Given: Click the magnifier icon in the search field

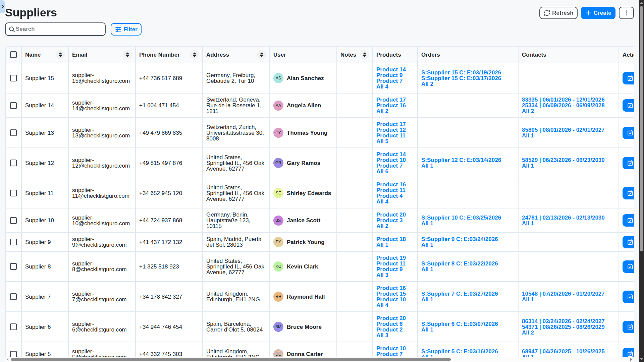Looking at the screenshot, I should [x=12, y=29].
